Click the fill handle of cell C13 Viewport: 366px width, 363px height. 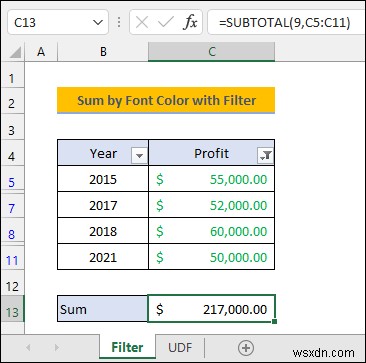(274, 321)
